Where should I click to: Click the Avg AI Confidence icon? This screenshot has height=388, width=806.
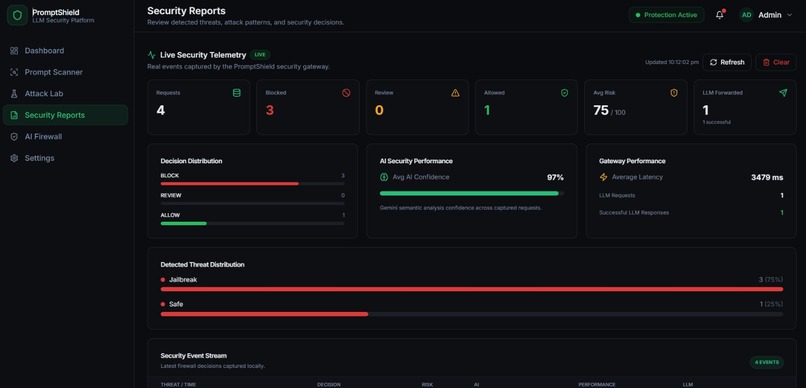(384, 177)
